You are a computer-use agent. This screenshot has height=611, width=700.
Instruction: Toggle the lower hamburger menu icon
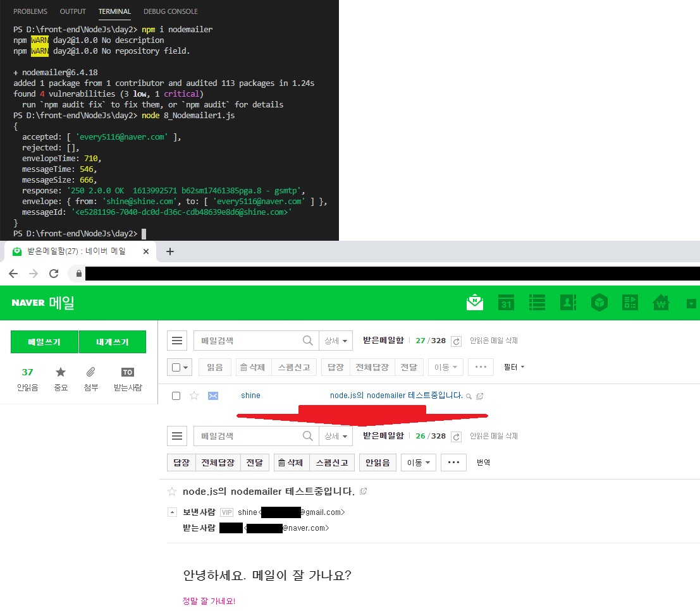177,436
